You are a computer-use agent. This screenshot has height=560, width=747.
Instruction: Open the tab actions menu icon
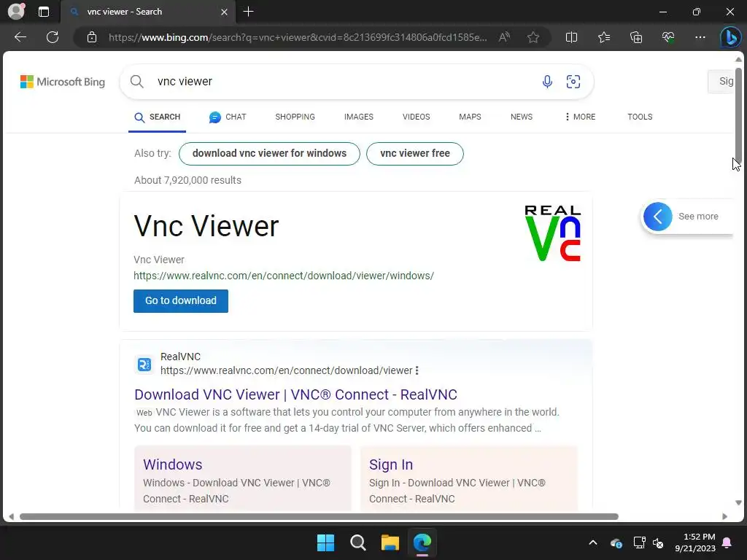tap(44, 12)
